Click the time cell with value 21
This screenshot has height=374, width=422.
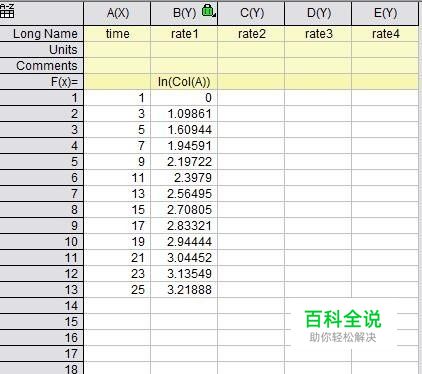point(117,258)
